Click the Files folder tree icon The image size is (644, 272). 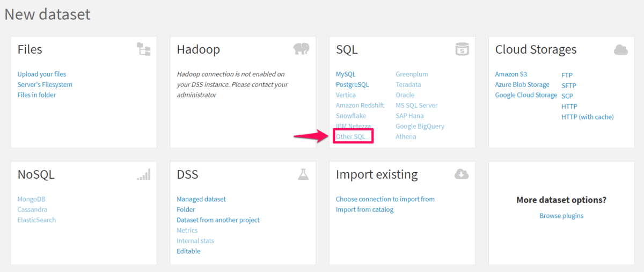(x=144, y=50)
